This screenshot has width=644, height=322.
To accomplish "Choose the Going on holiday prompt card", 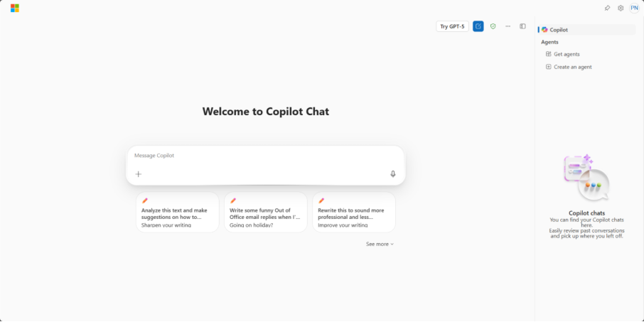I will pos(266,213).
